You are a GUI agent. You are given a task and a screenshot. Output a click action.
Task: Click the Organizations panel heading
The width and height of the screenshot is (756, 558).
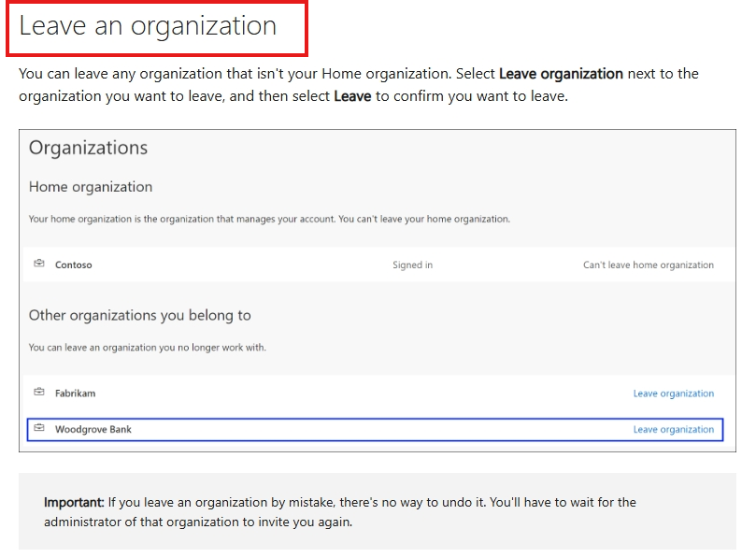pyautogui.click(x=89, y=148)
